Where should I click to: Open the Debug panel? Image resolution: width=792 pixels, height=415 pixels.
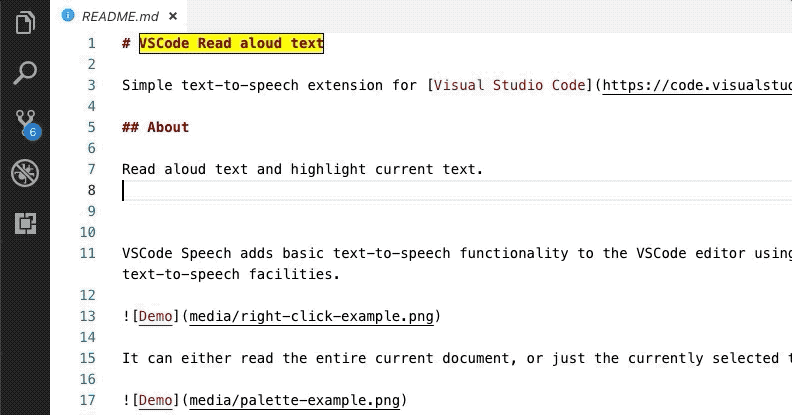point(25,173)
